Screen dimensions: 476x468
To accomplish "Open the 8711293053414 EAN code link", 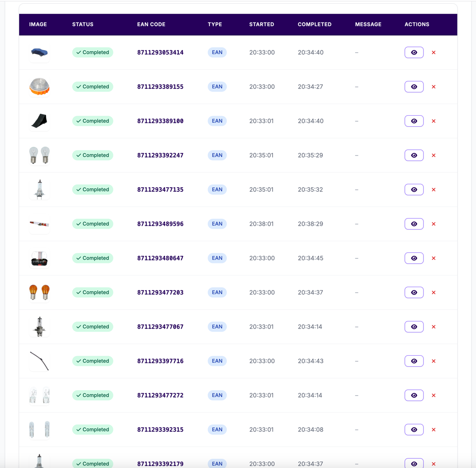I will click(x=160, y=52).
